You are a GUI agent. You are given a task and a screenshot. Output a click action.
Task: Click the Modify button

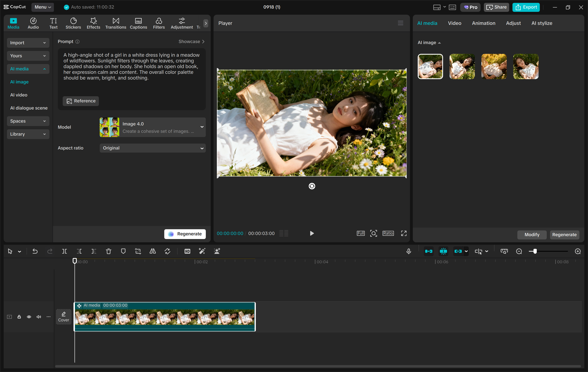(532, 235)
